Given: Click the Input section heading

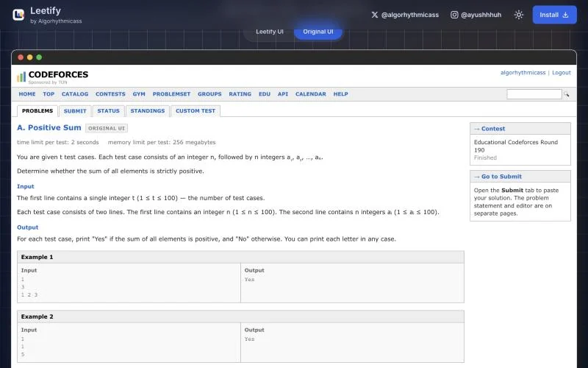Looking at the screenshot, I should point(26,186).
